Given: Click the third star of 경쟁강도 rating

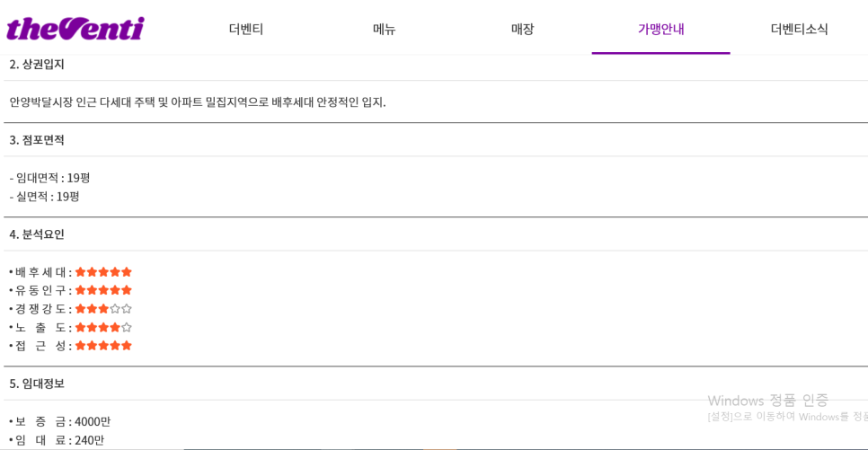Looking at the screenshot, I should 103,309.
